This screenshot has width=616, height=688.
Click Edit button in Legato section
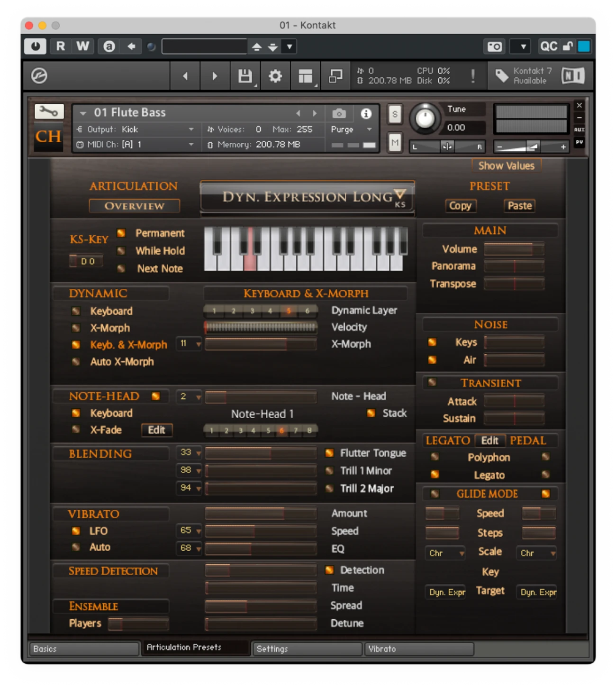click(x=489, y=440)
